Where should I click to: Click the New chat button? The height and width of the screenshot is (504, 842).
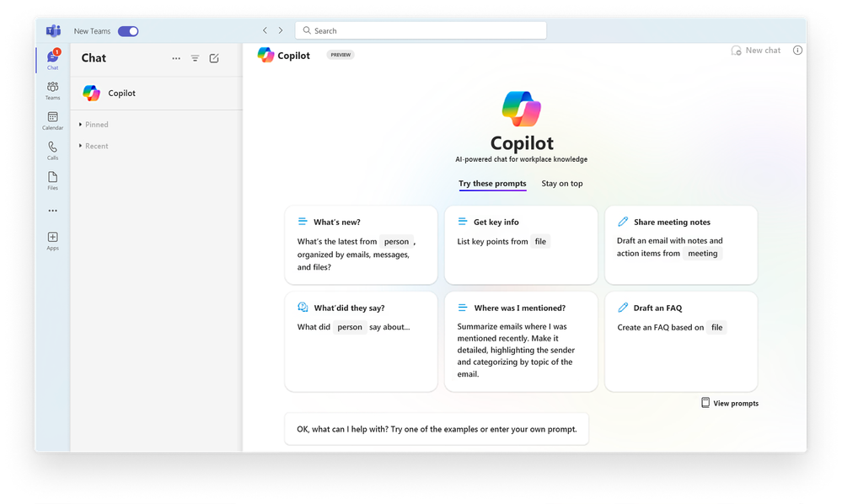click(754, 50)
